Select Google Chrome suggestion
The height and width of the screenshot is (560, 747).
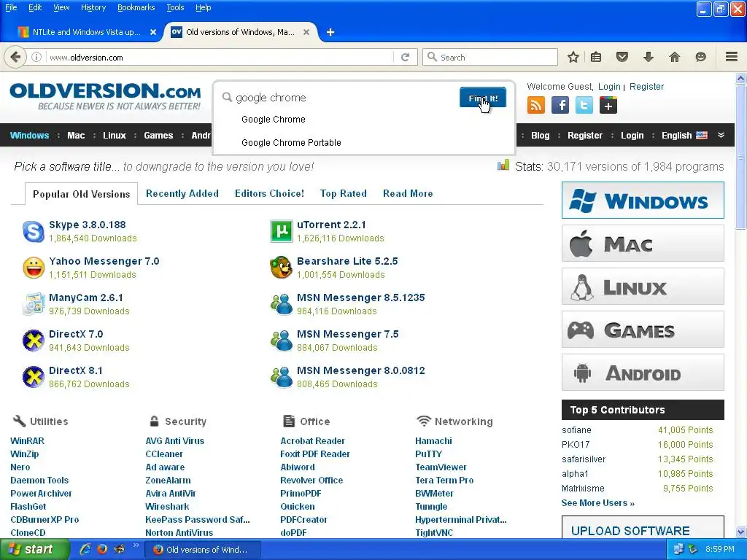click(x=274, y=120)
